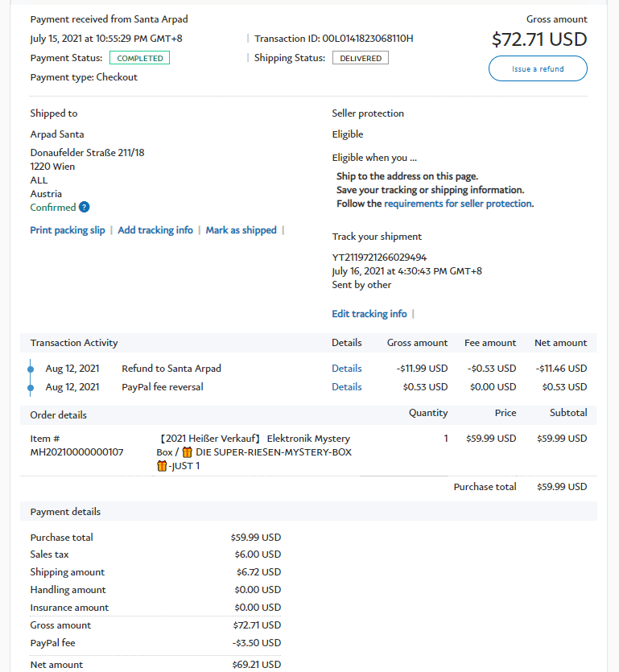Click the timeline dot beside PayPal fee reversal
619x672 pixels.
(x=31, y=387)
